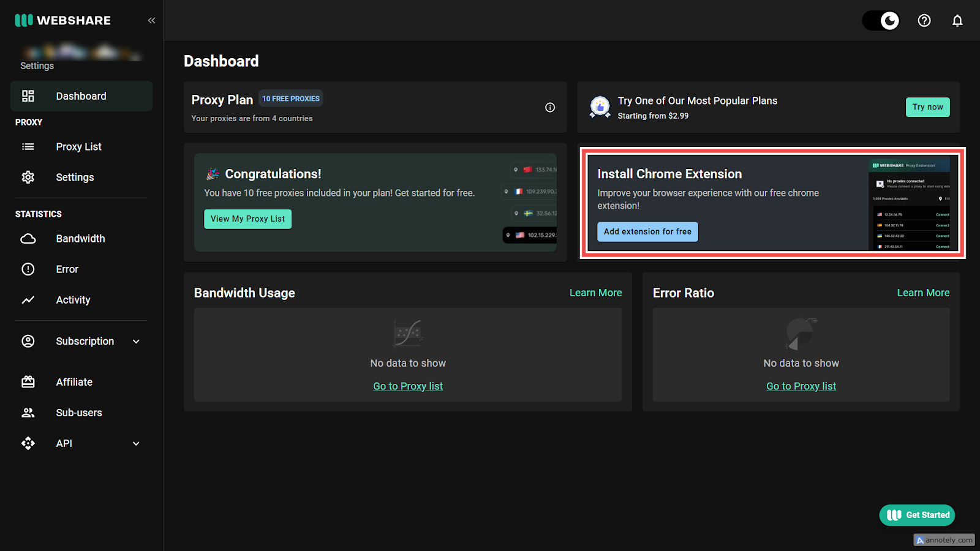
Task: Click the Activity trend line icon
Action: point(28,300)
